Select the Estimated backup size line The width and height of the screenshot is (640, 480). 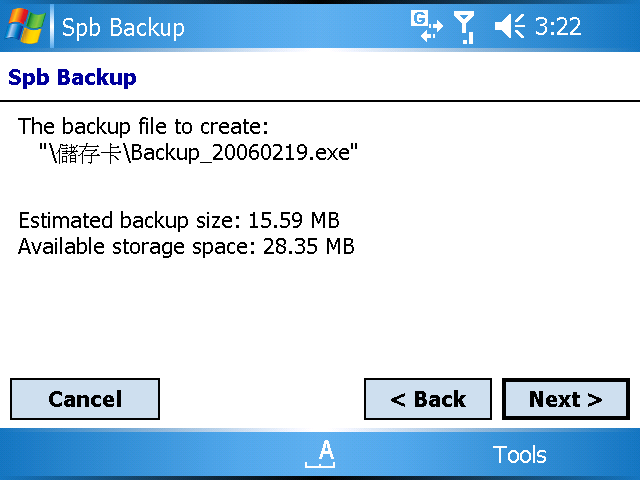179,220
